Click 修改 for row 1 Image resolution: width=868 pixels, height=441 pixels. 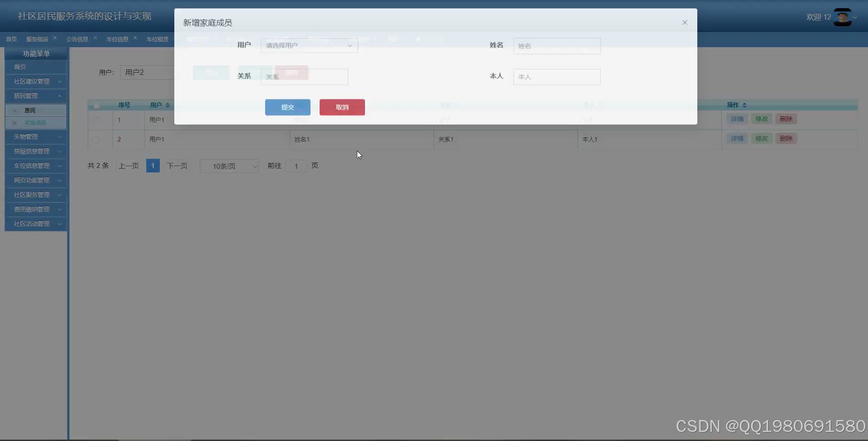pos(762,119)
